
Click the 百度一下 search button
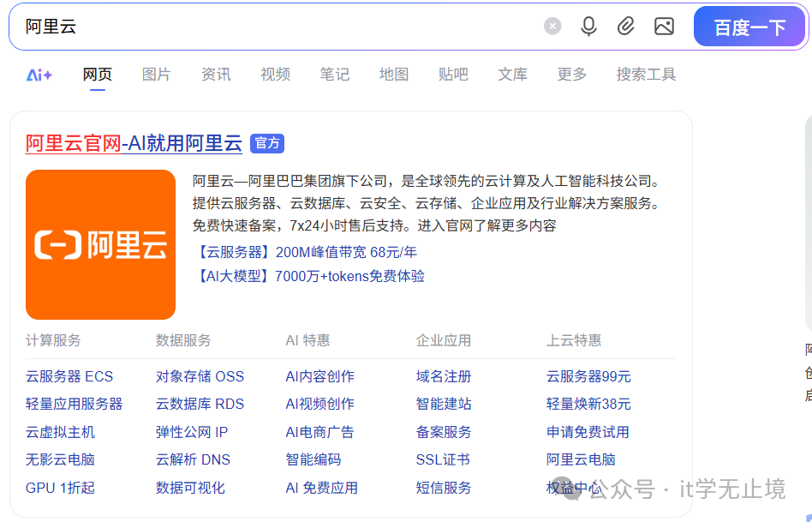tap(749, 27)
